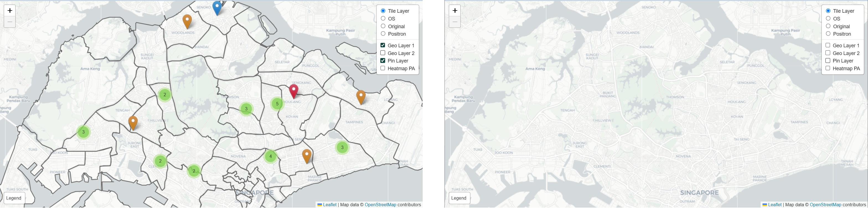Screen dimensions: 868x209
Task: Uncheck Geo Layer 1 on the pinned map
Action: (383, 45)
